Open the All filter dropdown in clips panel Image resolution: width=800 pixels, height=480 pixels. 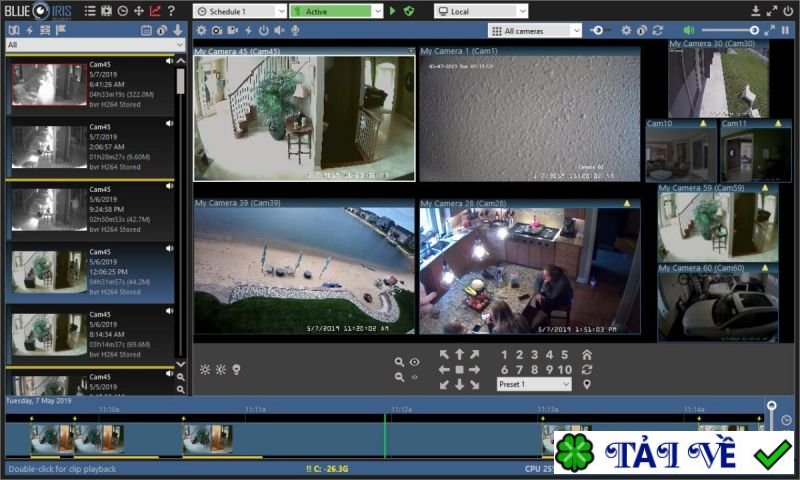coord(95,44)
